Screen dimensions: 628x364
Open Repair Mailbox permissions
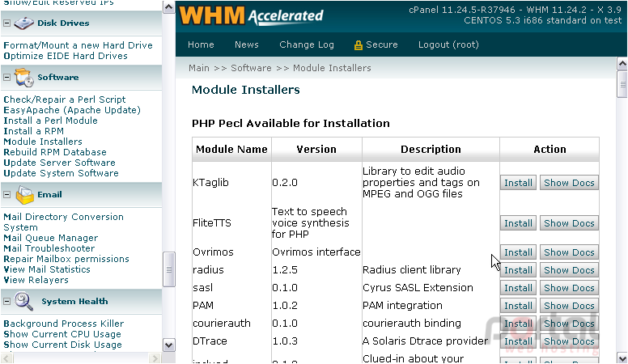(x=66, y=259)
